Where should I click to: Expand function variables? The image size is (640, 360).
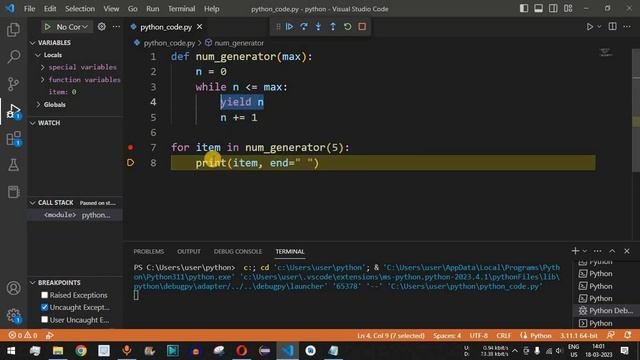click(x=42, y=80)
